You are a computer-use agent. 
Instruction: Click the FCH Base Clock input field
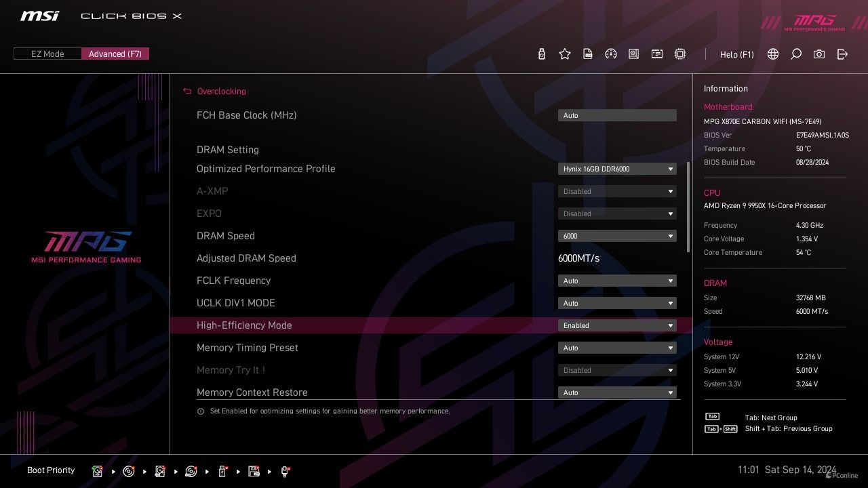(617, 115)
